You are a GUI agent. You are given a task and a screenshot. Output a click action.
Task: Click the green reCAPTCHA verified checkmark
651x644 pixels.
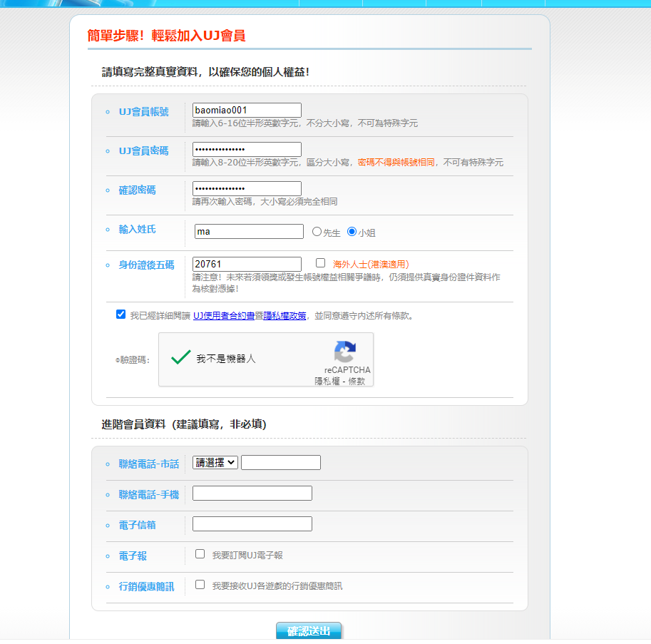[180, 357]
